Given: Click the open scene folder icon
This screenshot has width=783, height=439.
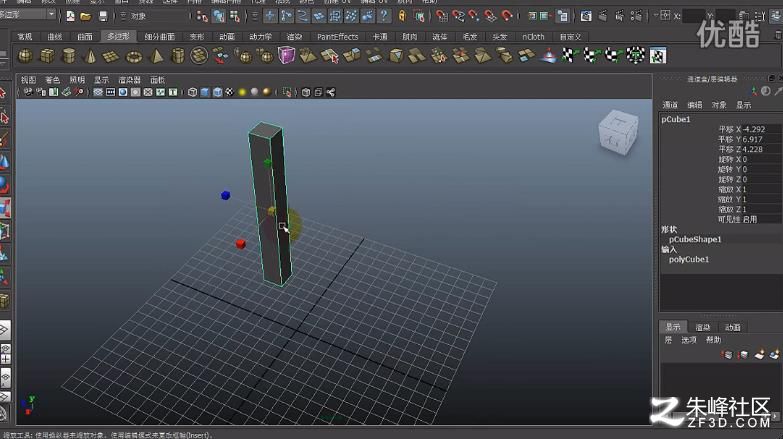Looking at the screenshot, I should point(86,16).
